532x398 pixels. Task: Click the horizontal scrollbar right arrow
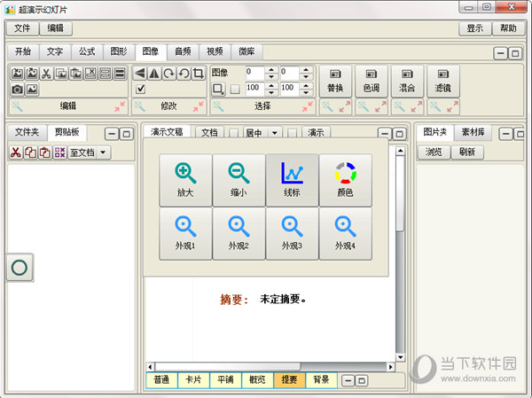pos(390,367)
